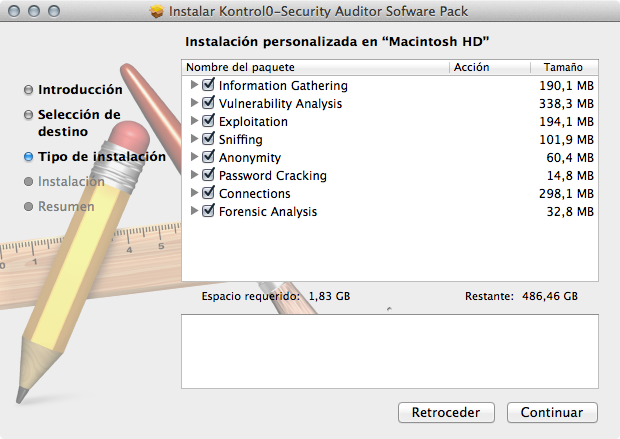Click the Espacio requerido 1,83 GB text

coord(276,296)
